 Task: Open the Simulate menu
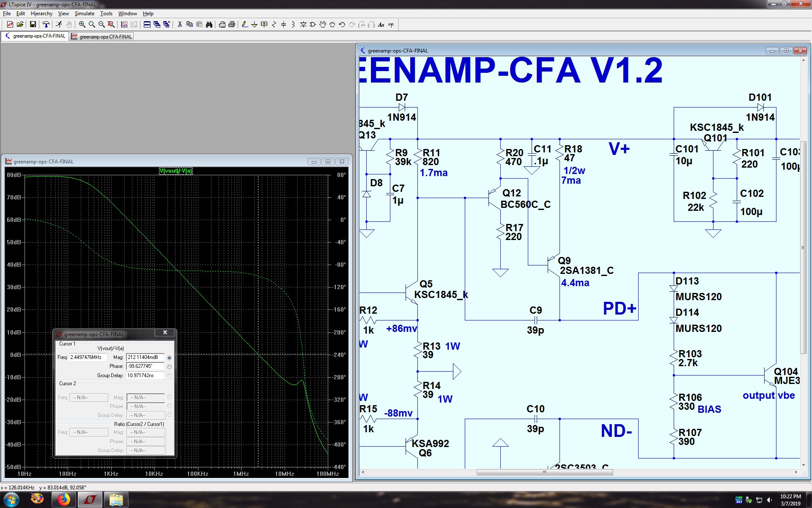point(85,14)
